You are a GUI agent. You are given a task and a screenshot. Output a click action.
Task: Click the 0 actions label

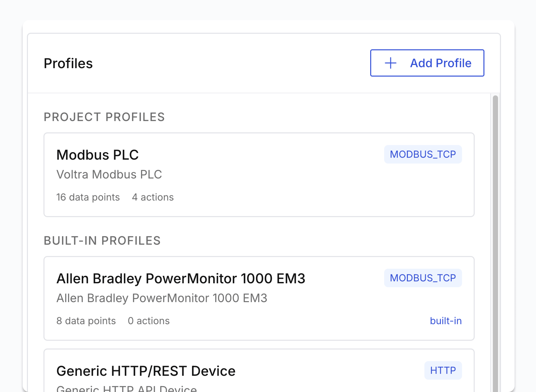pyautogui.click(x=149, y=321)
